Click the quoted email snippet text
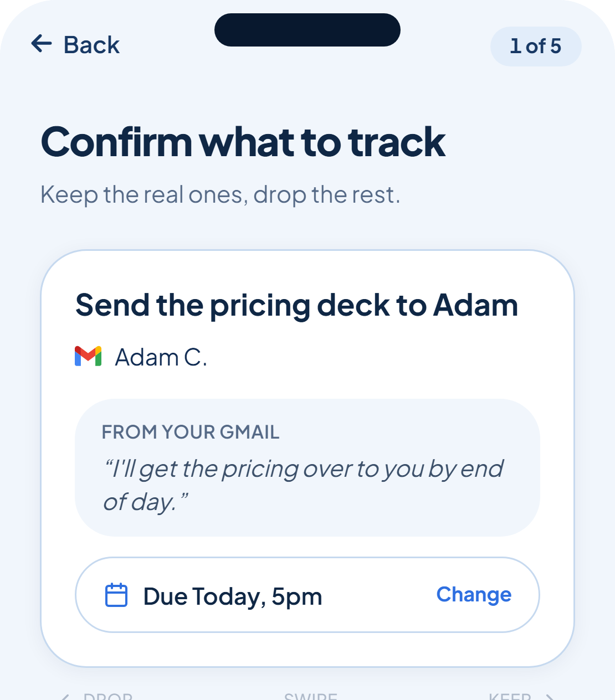The height and width of the screenshot is (700, 615). point(303,485)
